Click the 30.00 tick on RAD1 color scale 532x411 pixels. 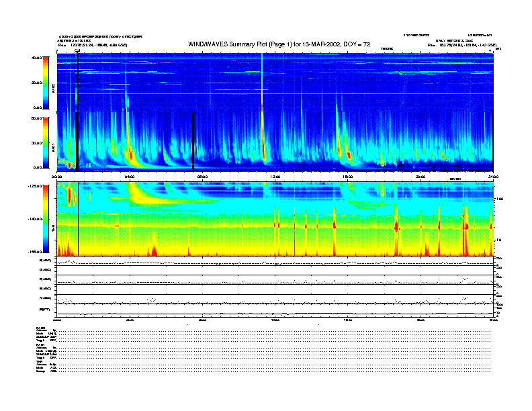36,143
